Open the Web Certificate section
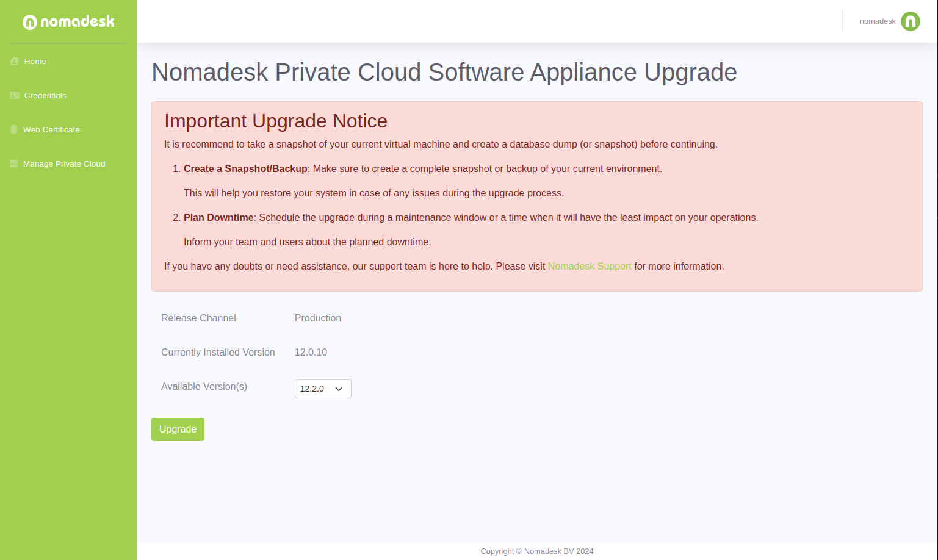 click(x=51, y=130)
